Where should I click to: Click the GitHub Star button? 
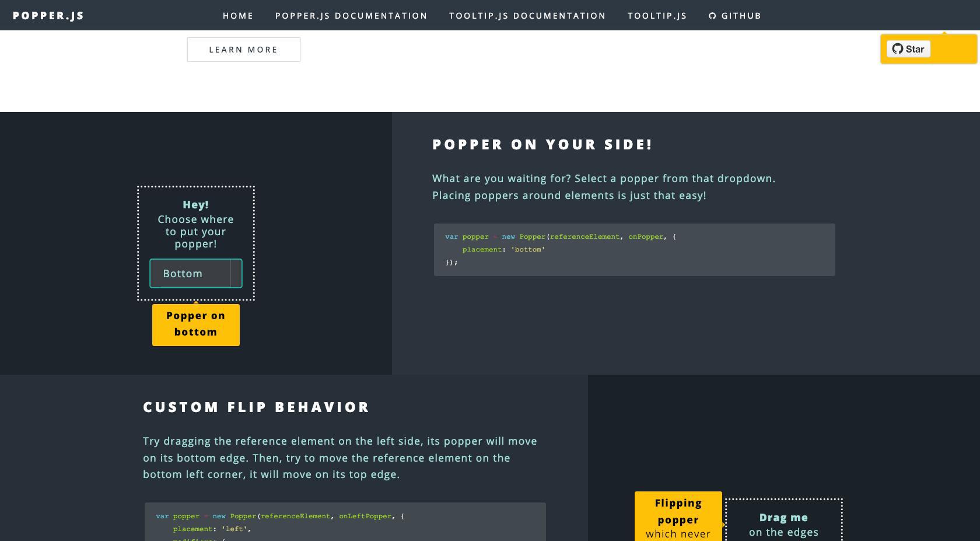(908, 49)
